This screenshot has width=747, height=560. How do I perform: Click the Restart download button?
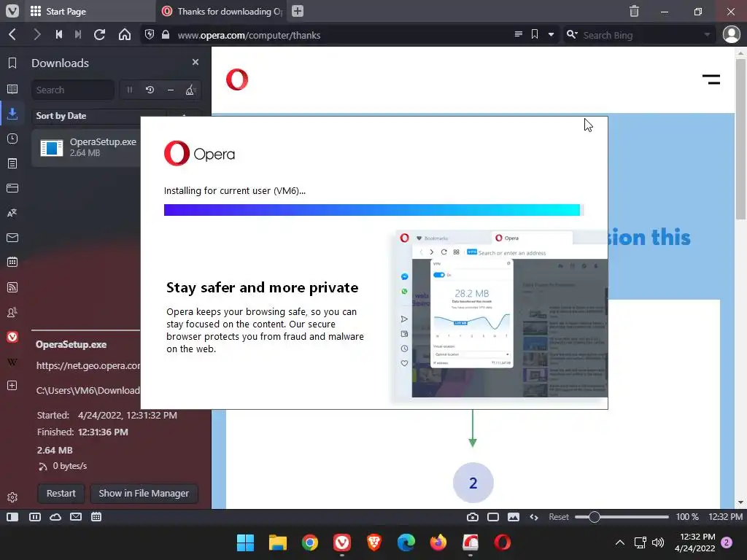pos(61,494)
